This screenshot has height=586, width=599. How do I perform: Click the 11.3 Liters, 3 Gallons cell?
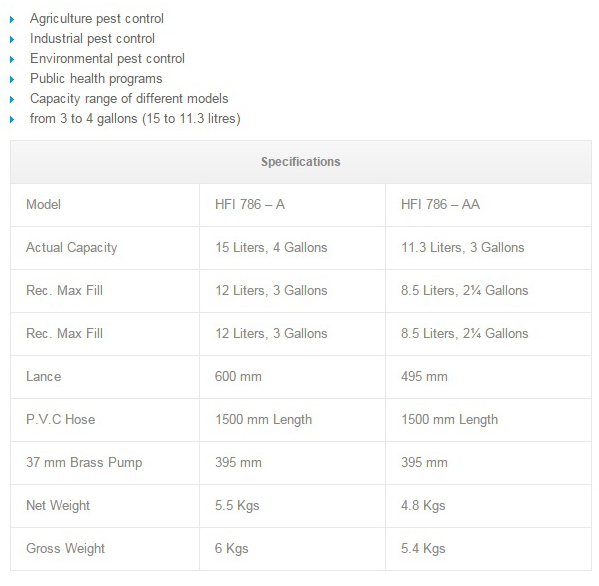(x=488, y=248)
